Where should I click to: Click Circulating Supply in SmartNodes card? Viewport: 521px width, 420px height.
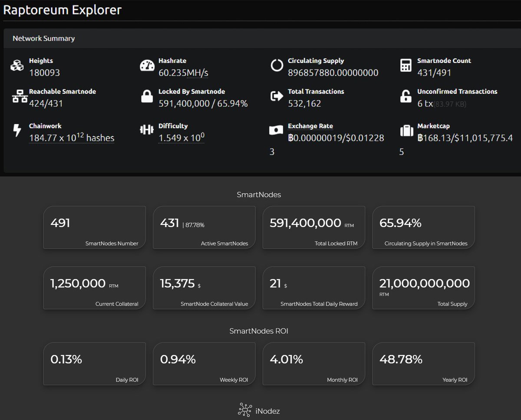click(x=423, y=227)
